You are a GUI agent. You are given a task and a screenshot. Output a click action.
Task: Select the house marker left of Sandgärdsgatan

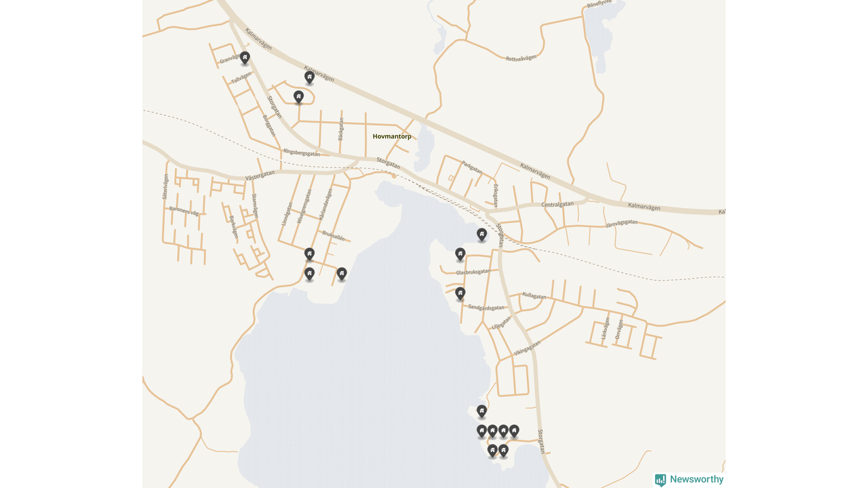(x=460, y=293)
